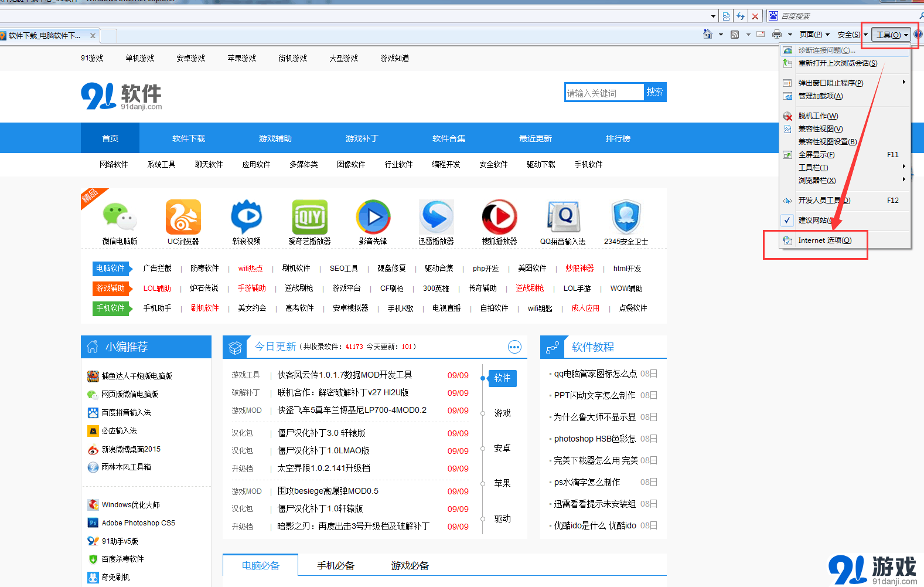Image resolution: width=924 pixels, height=587 pixels.
Task: Click the 软件 highlighted category button
Action: coord(502,378)
